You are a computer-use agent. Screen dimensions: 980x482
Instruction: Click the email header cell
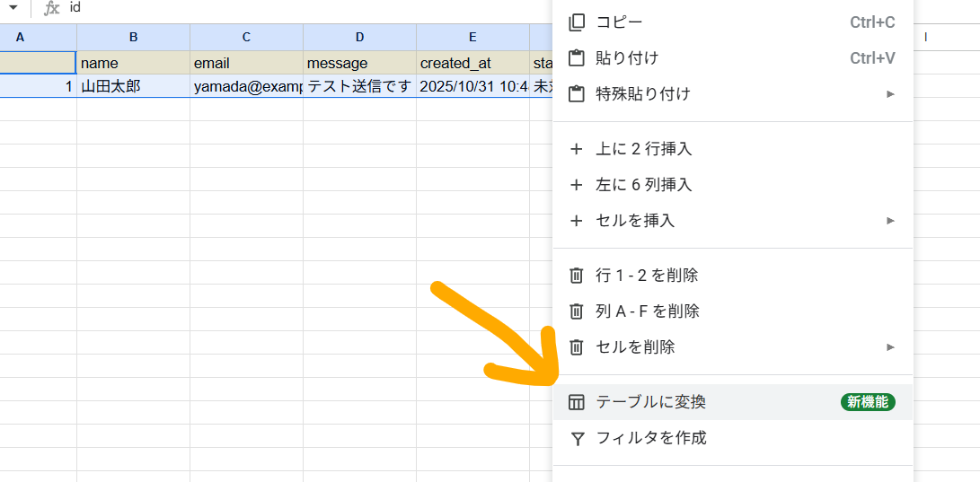(247, 63)
